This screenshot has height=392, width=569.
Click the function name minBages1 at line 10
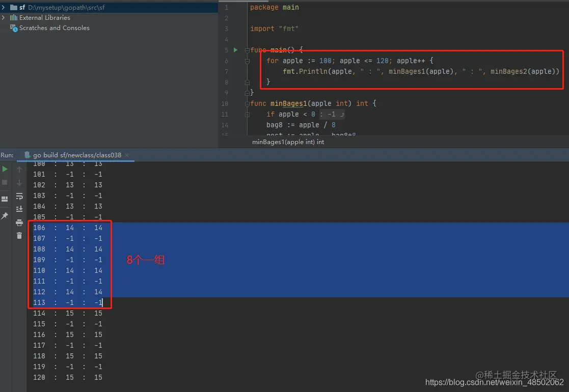click(x=288, y=103)
